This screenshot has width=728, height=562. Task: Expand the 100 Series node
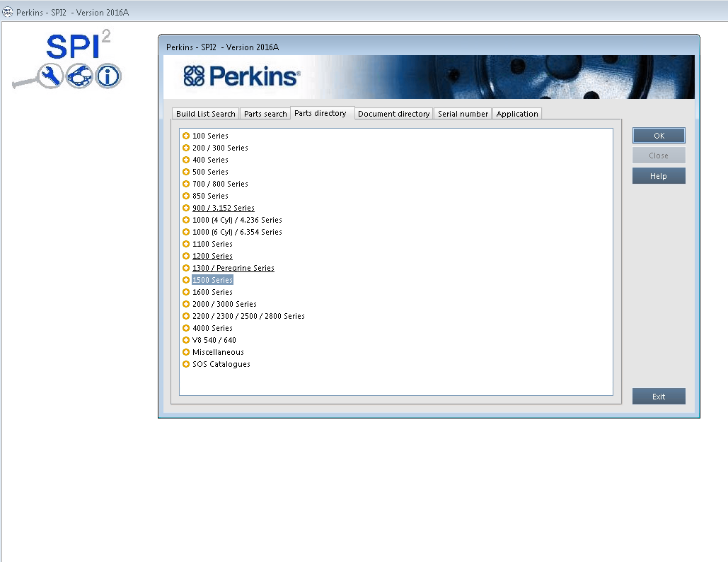pos(186,136)
